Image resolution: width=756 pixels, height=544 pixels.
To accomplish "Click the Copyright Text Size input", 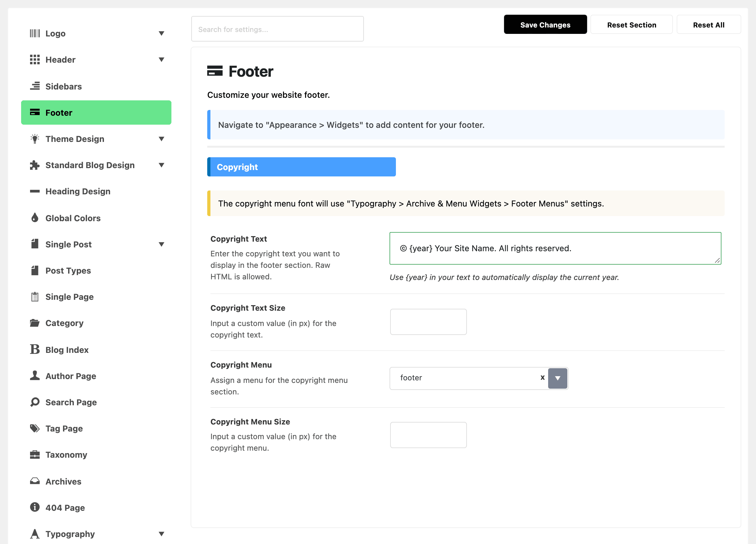I will [428, 322].
